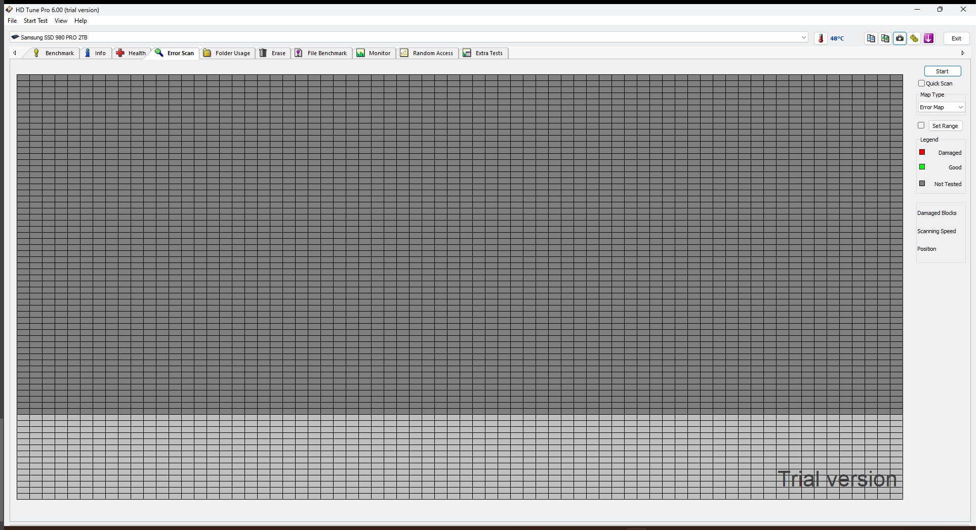Image resolution: width=980 pixels, height=530 pixels.
Task: Switch to the Erase tab
Action: pyautogui.click(x=273, y=53)
